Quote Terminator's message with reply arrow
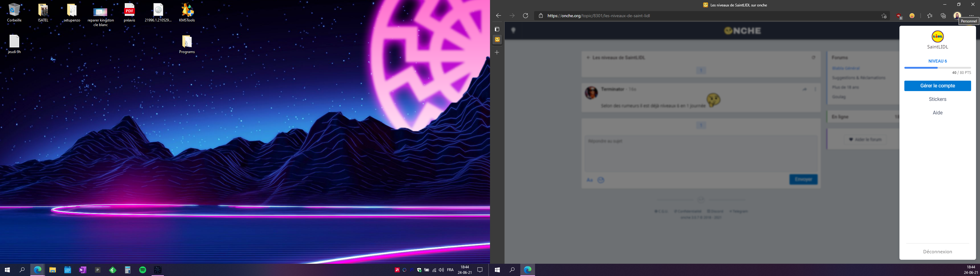Image resolution: width=980 pixels, height=276 pixels. point(804,89)
